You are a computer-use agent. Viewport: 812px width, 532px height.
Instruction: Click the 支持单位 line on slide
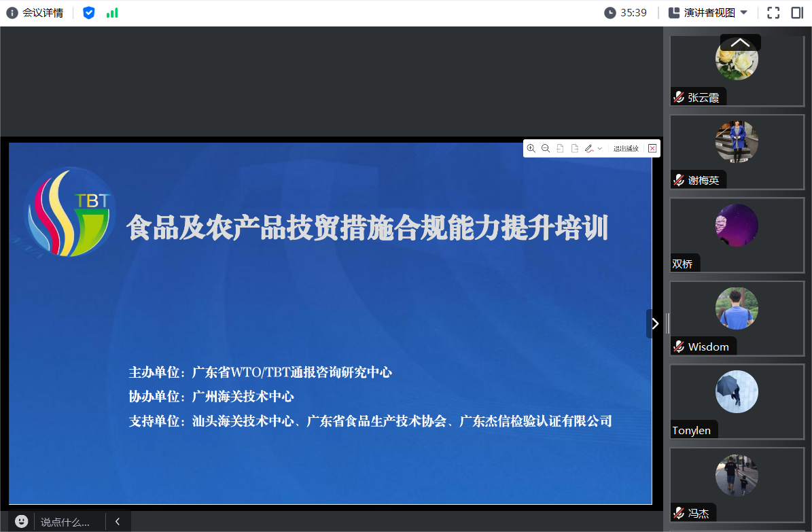[370, 421]
